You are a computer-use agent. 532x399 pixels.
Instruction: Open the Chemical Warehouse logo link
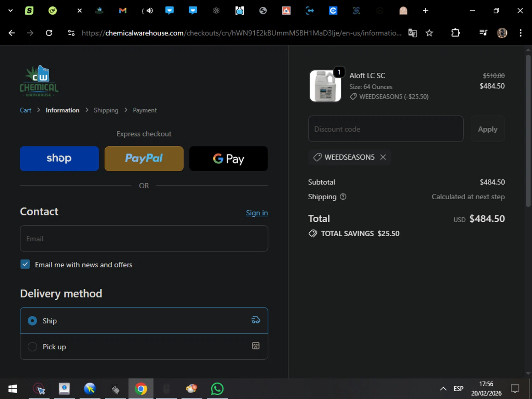(x=39, y=81)
